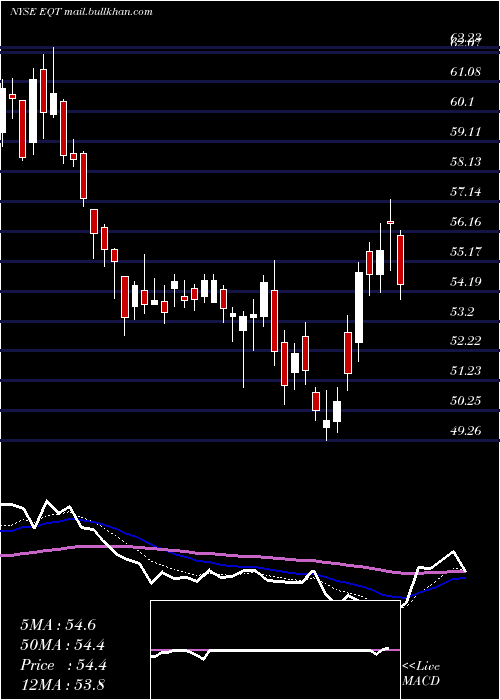The height and width of the screenshot is (700, 500).
Task: Select the 55.17 price axis label
Action: (x=466, y=251)
